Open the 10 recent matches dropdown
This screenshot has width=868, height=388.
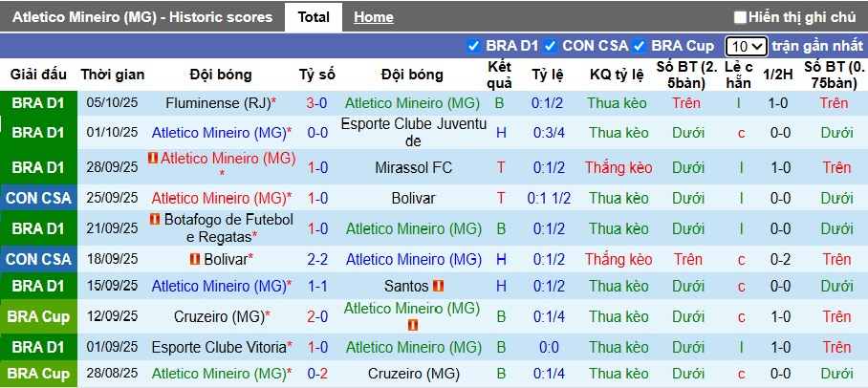pos(746,46)
